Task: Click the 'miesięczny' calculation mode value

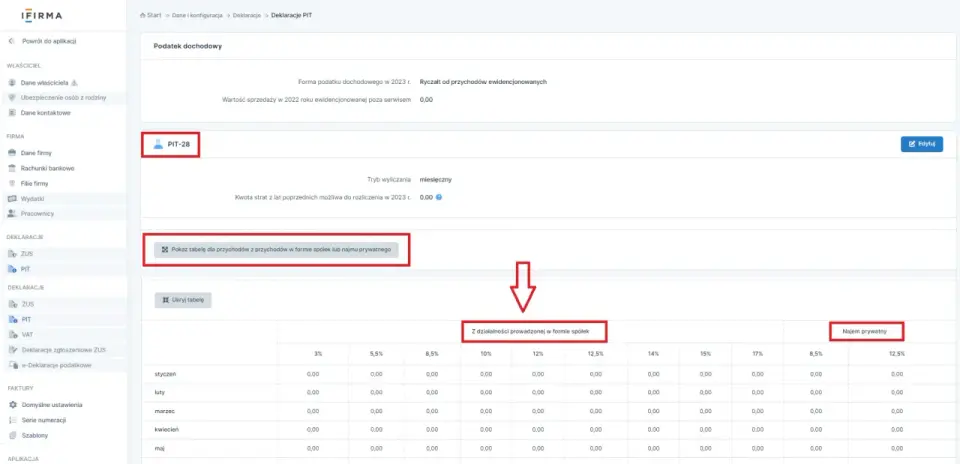Action: click(x=436, y=179)
